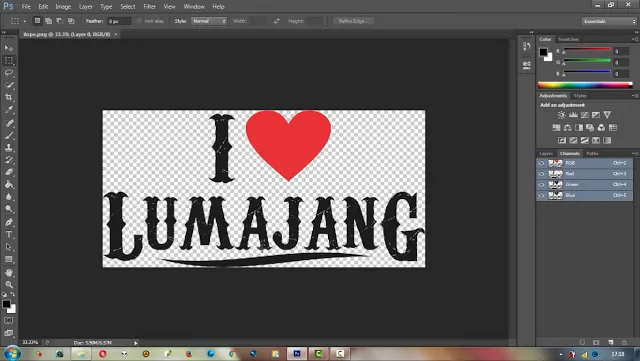Image resolution: width=640 pixels, height=361 pixels.
Task: Select the Eyedropper tool
Action: [x=9, y=109]
